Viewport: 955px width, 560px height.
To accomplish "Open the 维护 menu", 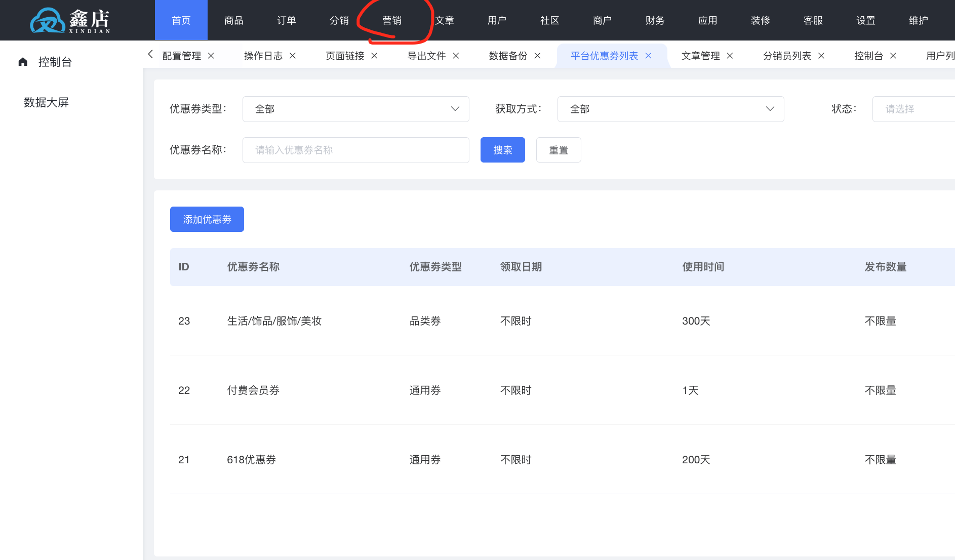I will click(919, 20).
